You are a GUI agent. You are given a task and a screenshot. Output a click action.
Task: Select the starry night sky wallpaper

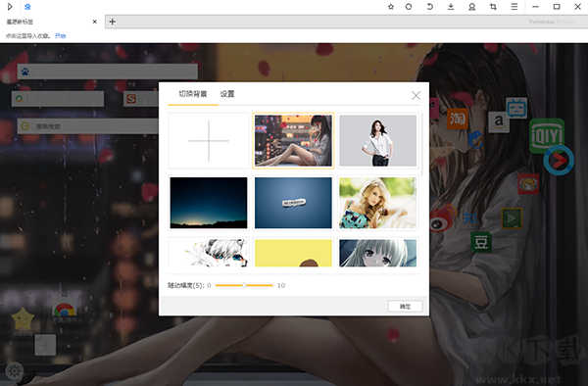click(209, 203)
